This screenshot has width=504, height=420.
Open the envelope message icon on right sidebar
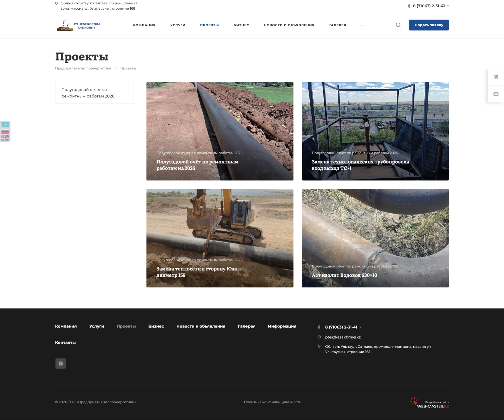point(496,94)
